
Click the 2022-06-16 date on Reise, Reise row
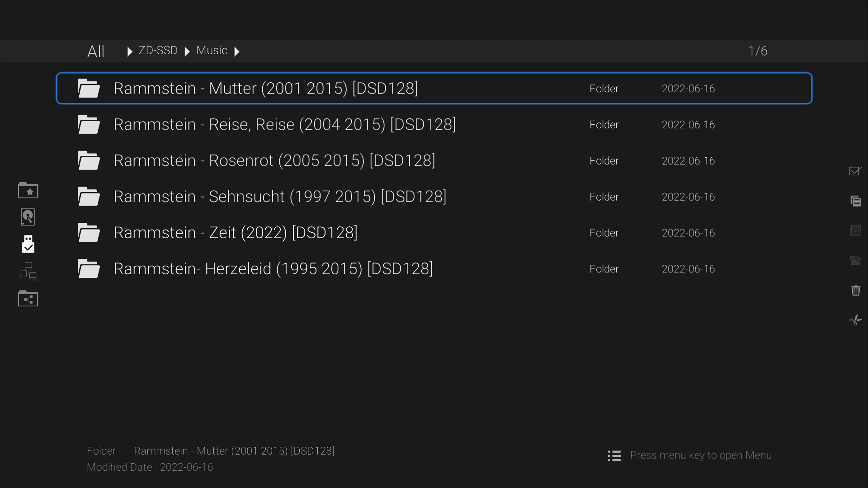[688, 125]
